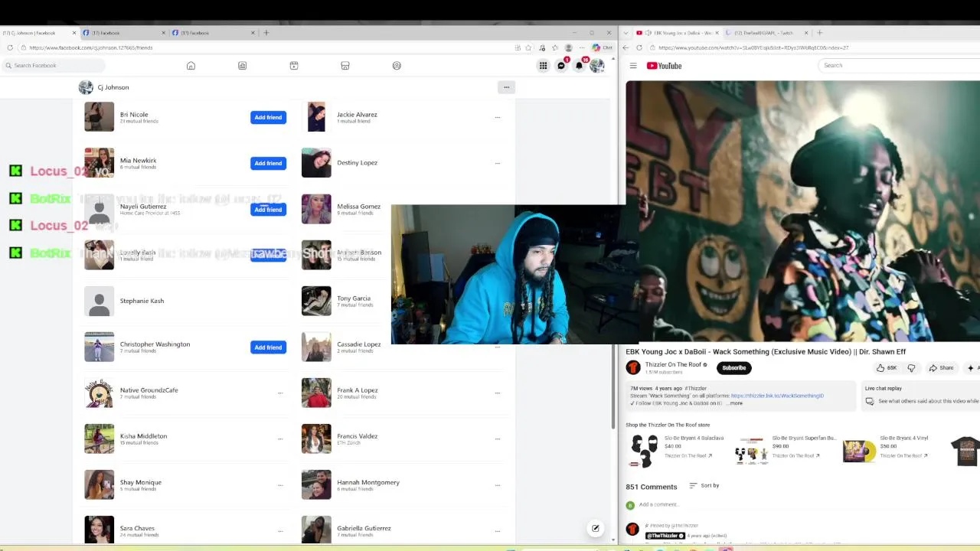Open Live chat replay panel
Screen dimensions: 980x551
(922, 395)
